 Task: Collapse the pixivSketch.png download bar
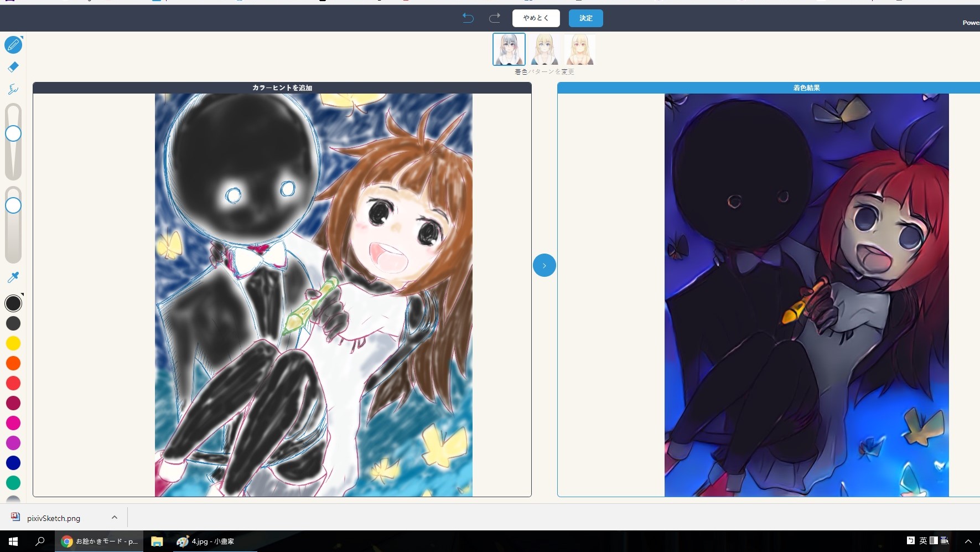click(x=115, y=517)
